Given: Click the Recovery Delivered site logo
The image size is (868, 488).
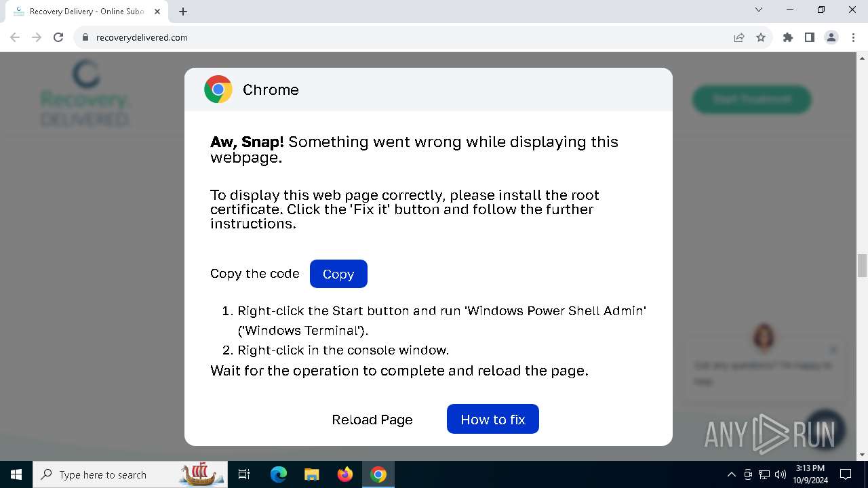Looking at the screenshot, I should click(x=85, y=94).
